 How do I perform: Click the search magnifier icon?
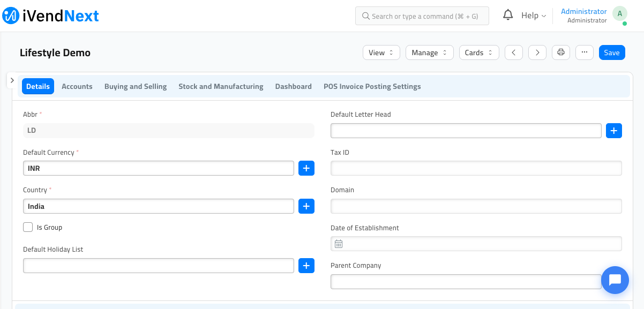[366, 16]
